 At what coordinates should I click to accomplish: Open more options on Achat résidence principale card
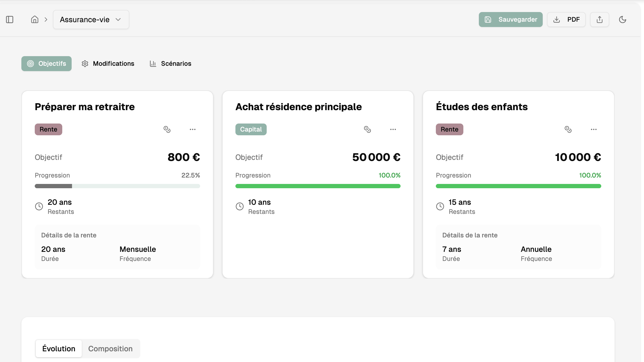[x=393, y=129]
